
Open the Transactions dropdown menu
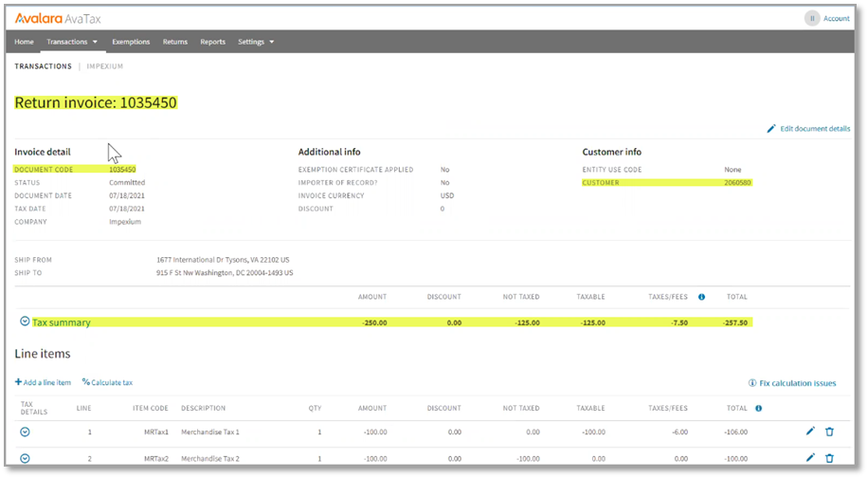72,42
